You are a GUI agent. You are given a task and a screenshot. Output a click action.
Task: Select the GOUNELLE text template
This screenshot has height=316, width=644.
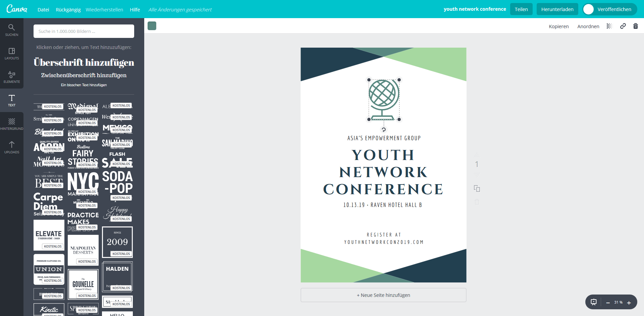83,284
